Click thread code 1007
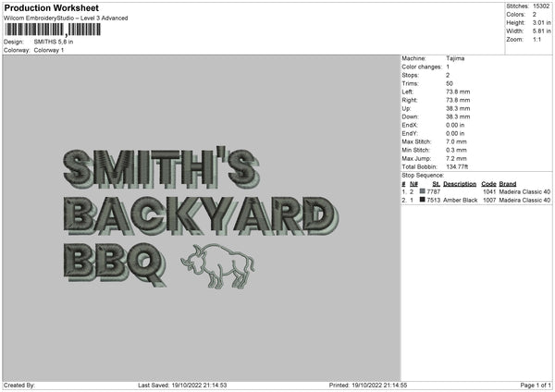This screenshot has height=392, width=555. tap(489, 201)
